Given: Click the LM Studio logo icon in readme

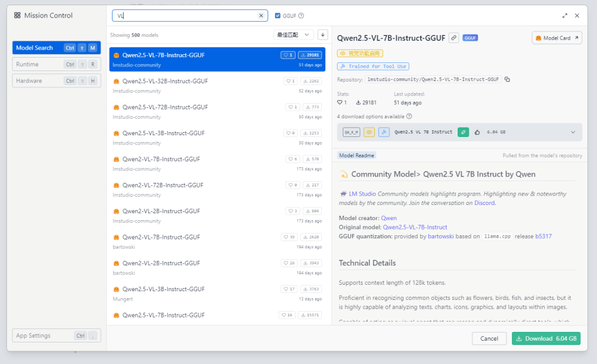Looking at the screenshot, I should (343, 193).
